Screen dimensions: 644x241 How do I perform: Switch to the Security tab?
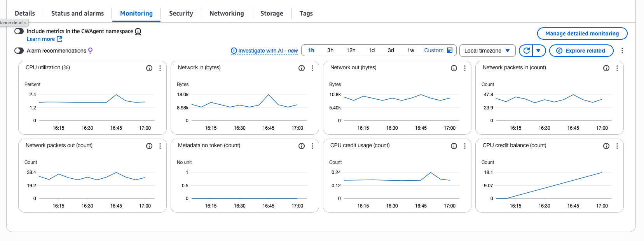[x=181, y=13]
